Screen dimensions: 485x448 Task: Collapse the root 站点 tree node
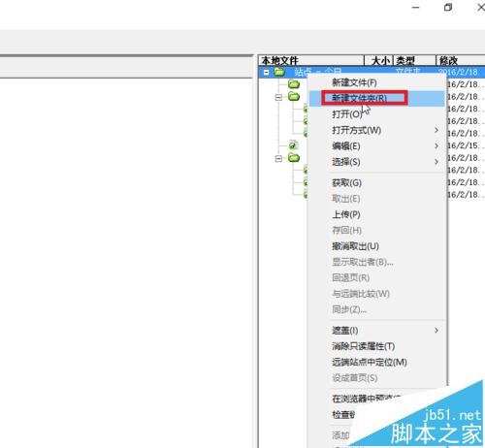pyautogui.click(x=266, y=72)
